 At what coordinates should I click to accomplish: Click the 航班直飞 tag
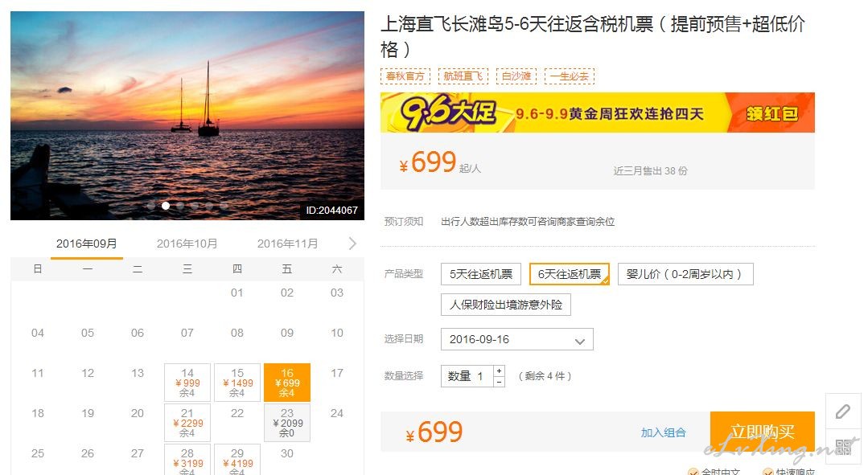(463, 76)
